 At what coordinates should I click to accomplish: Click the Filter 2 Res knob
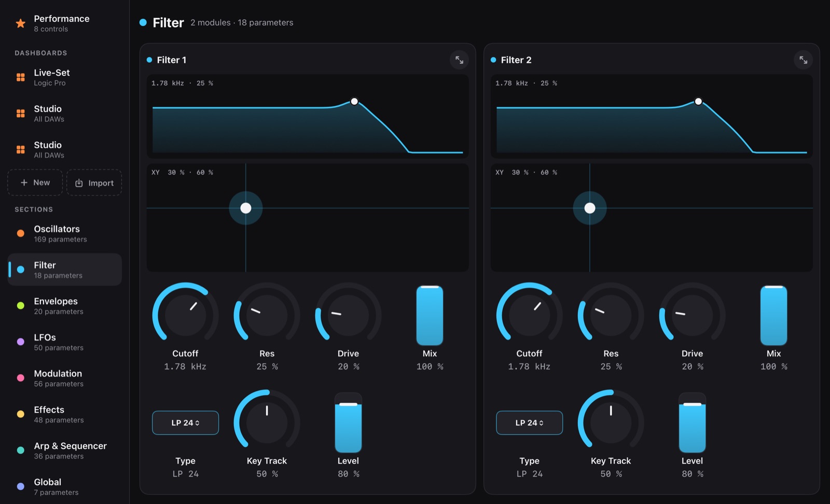pyautogui.click(x=611, y=315)
